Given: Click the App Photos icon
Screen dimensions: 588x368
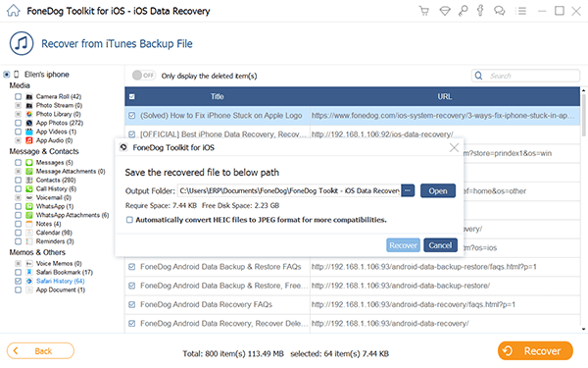Looking at the screenshot, I should click(29, 123).
